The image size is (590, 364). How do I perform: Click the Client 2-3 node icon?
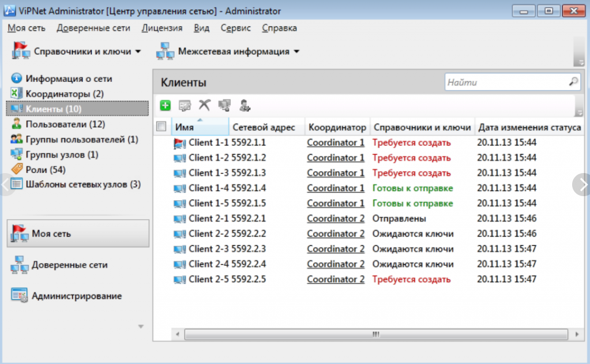(179, 249)
